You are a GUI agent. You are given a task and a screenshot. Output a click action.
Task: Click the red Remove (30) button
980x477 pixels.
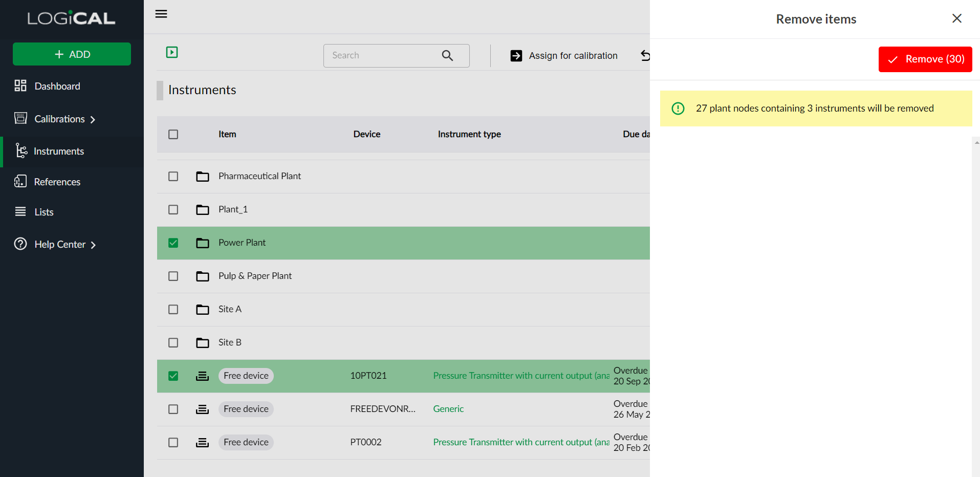click(x=925, y=59)
